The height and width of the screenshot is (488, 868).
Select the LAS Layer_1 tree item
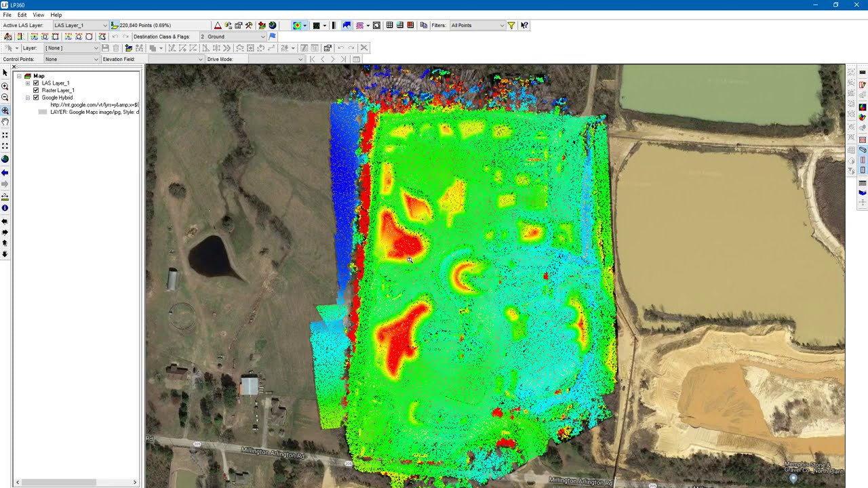[56, 83]
